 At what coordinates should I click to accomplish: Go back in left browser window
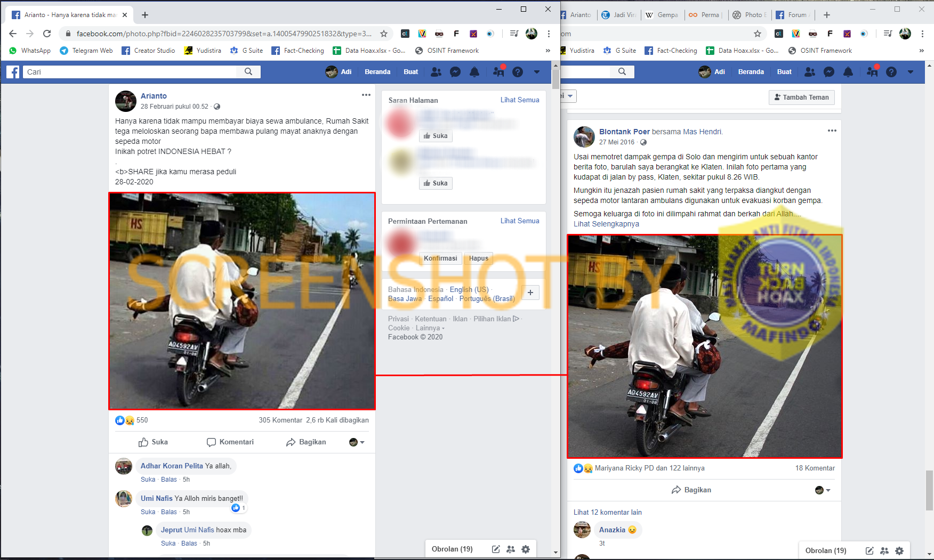click(x=13, y=34)
